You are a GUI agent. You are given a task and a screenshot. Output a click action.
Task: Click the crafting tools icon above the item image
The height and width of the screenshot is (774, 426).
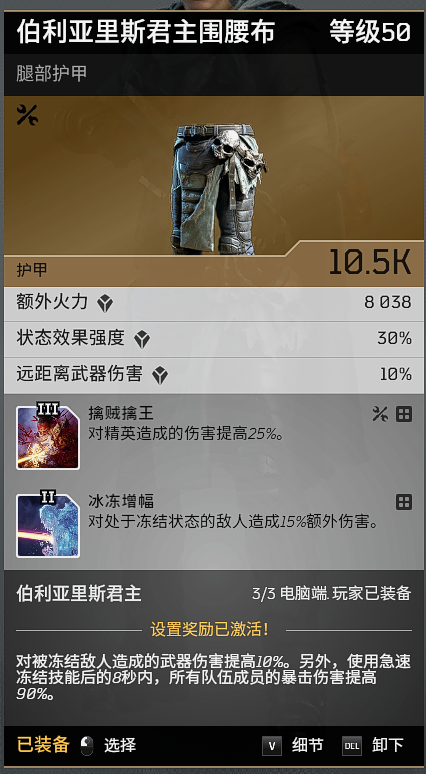(27, 115)
